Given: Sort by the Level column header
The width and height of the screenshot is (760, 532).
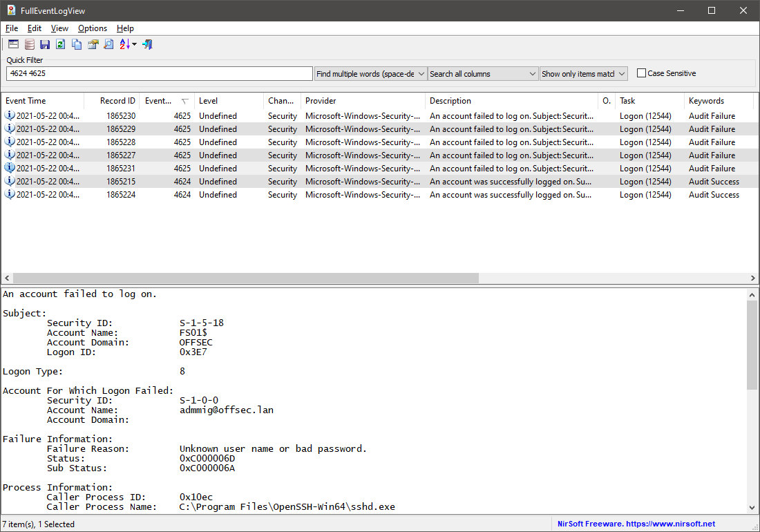Looking at the screenshot, I should coord(229,101).
